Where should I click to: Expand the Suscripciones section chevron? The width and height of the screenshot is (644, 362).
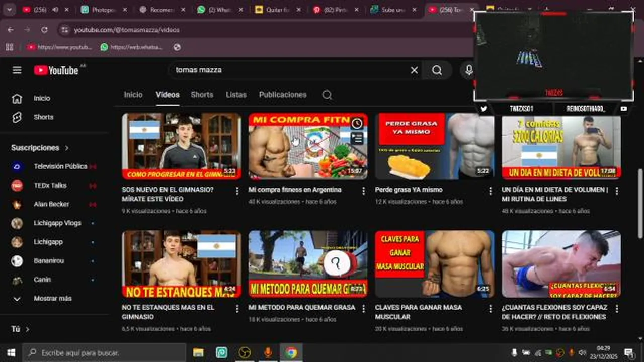(x=66, y=148)
